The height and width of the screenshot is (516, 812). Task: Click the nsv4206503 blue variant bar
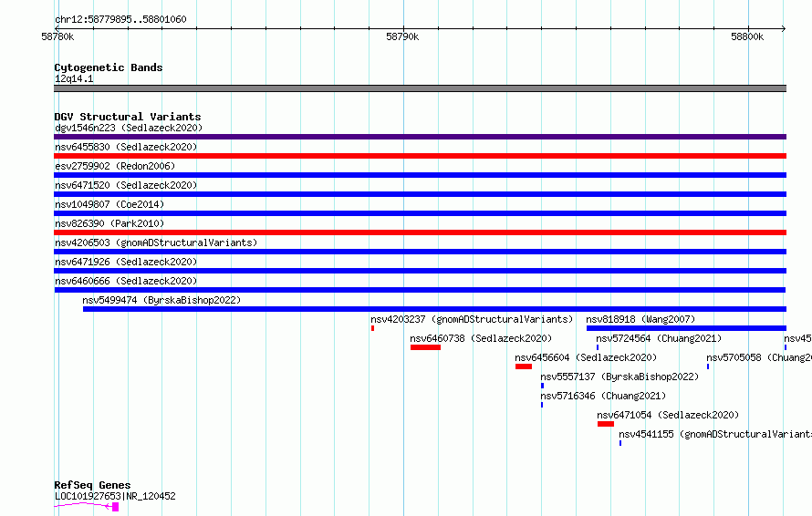(420, 252)
